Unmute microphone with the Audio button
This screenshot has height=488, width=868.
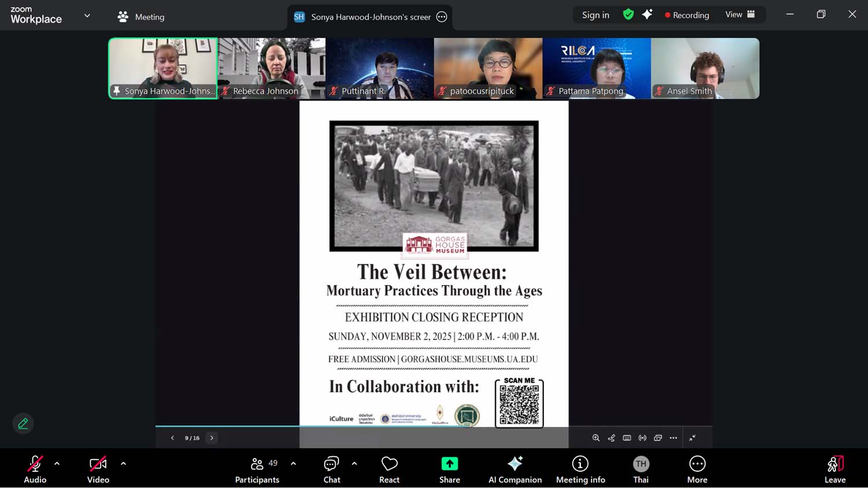click(x=35, y=469)
